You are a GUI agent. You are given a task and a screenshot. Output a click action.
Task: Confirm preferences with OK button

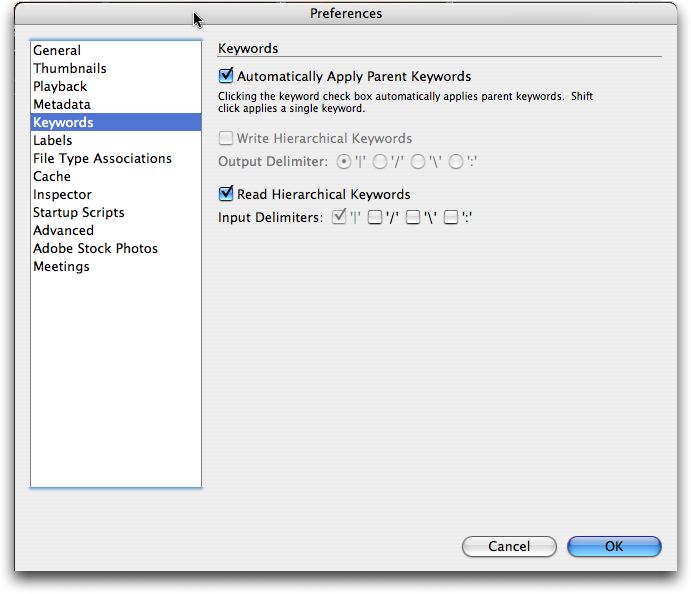pos(614,546)
